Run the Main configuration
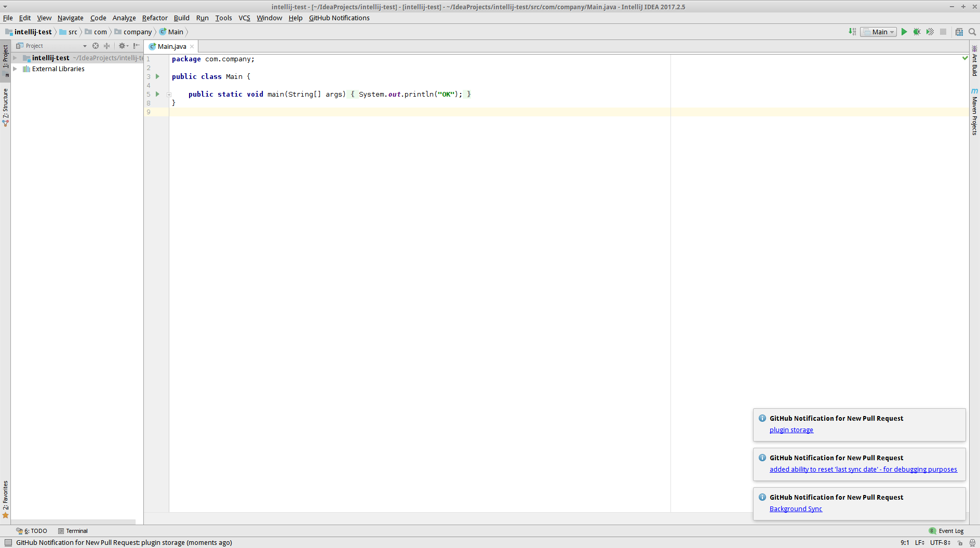Image resolution: width=980 pixels, height=548 pixels. pos(905,31)
